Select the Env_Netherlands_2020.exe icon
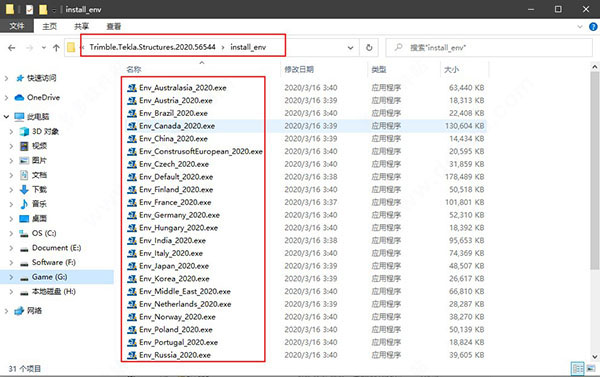Viewport: 600px width, 377px height. coord(132,304)
